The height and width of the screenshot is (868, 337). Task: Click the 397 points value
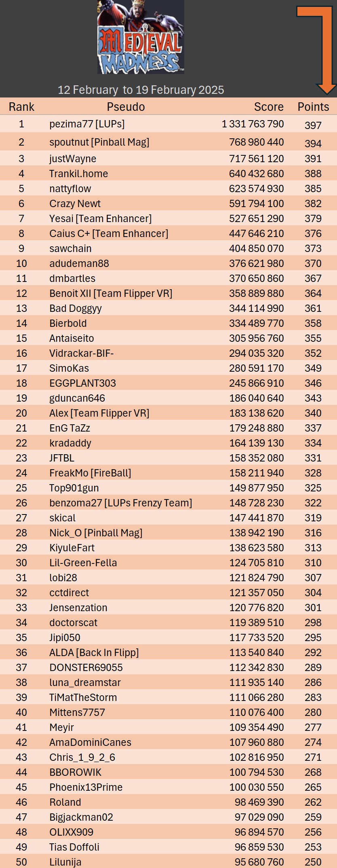point(313,125)
